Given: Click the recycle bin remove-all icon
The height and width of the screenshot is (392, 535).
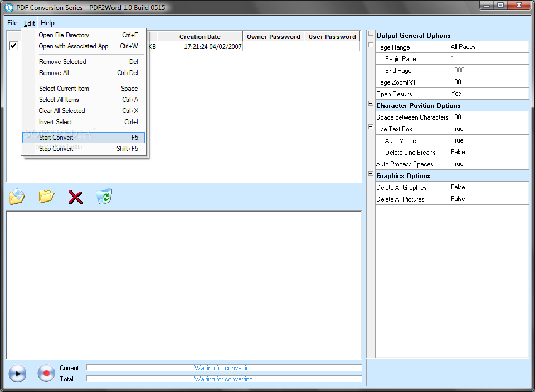Looking at the screenshot, I should tap(104, 197).
